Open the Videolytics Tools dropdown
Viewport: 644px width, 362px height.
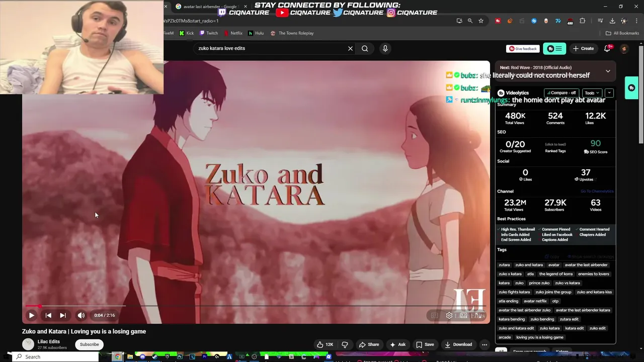pos(592,93)
